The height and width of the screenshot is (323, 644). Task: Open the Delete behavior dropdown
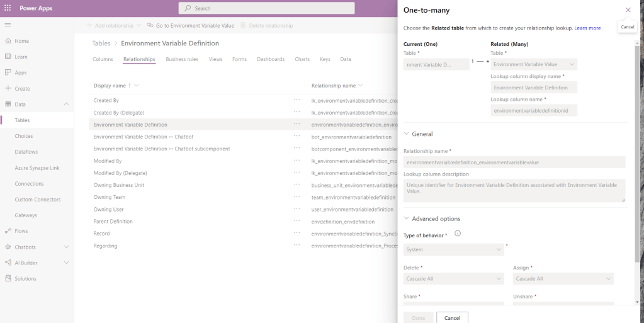454,278
